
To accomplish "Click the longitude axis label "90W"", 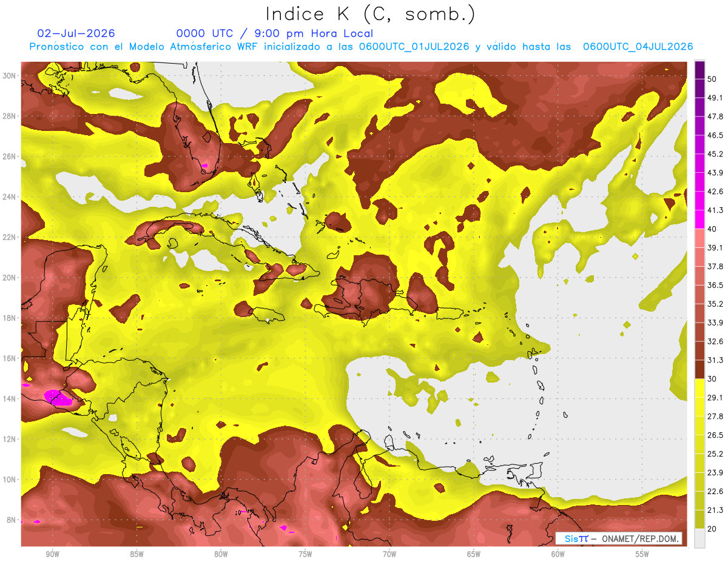I will [52, 554].
